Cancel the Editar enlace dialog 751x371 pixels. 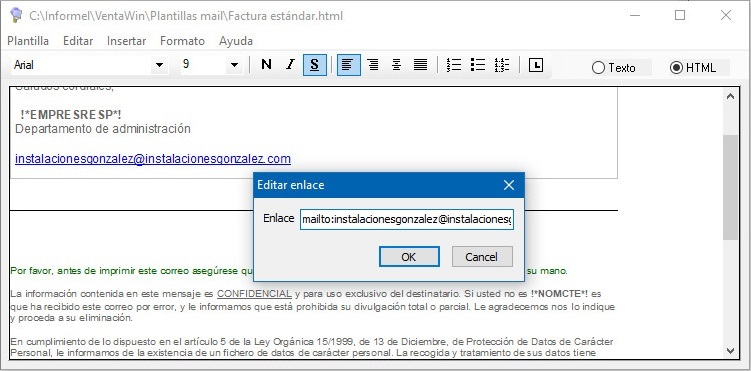tap(482, 257)
